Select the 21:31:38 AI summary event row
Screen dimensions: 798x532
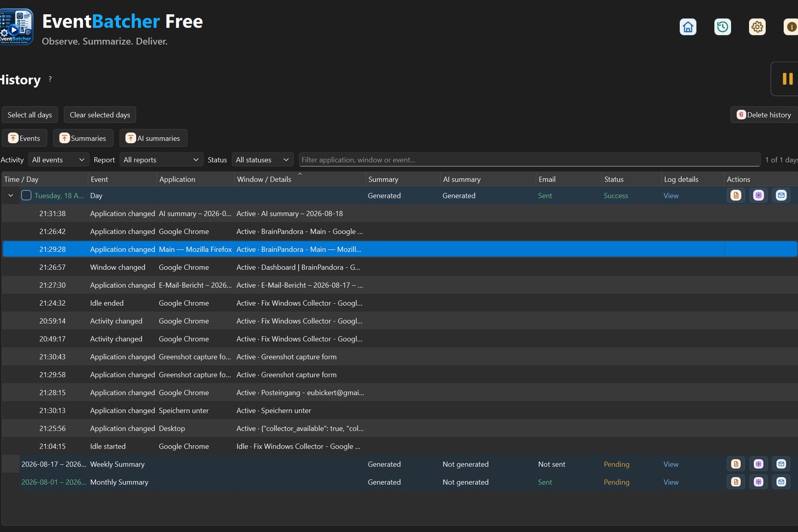coord(400,214)
